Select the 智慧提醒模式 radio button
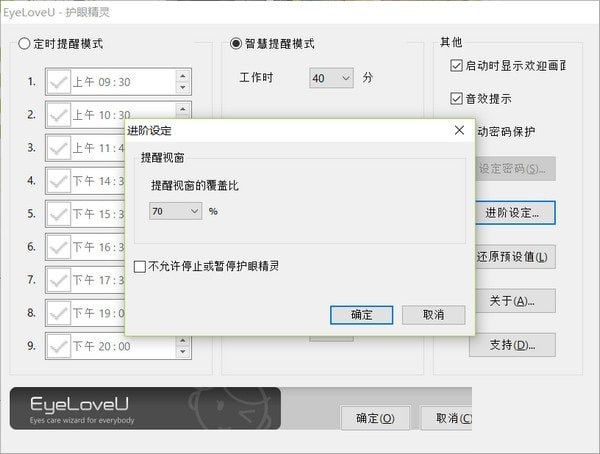The image size is (600, 454). pyautogui.click(x=236, y=44)
